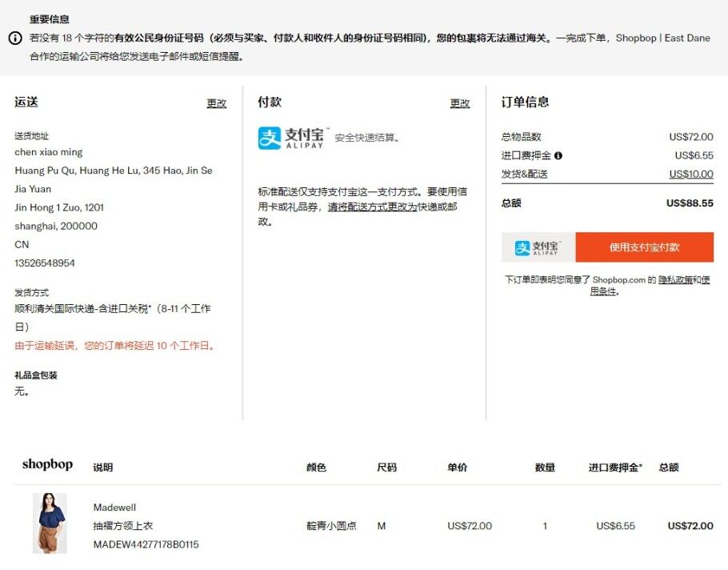Click the city line shanghai, 200000

[56, 227]
